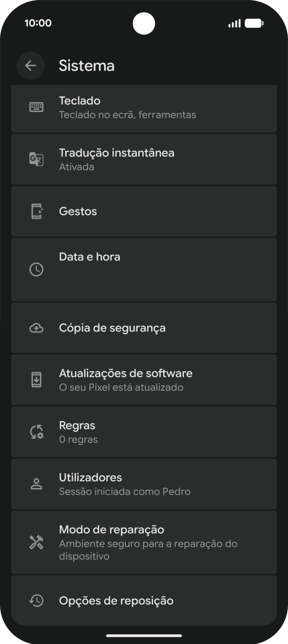Open the Gestos settings page
Image resolution: width=288 pixels, height=644 pixels.
point(143,211)
